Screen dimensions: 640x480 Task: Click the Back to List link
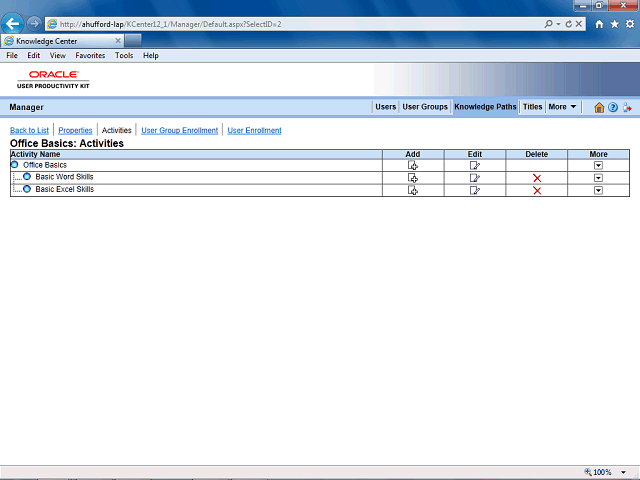point(29,130)
